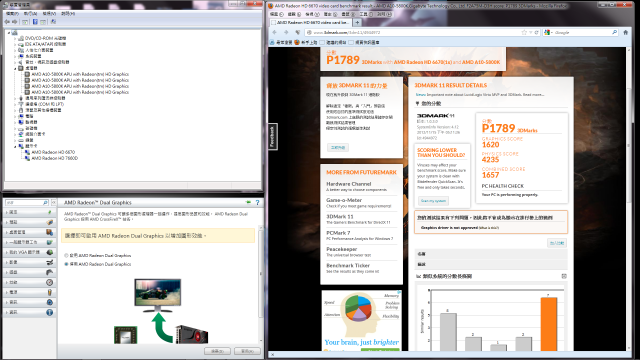Click the AMD A10-5800K link in score header
Viewport: 640px width, 360px height.
481,62
